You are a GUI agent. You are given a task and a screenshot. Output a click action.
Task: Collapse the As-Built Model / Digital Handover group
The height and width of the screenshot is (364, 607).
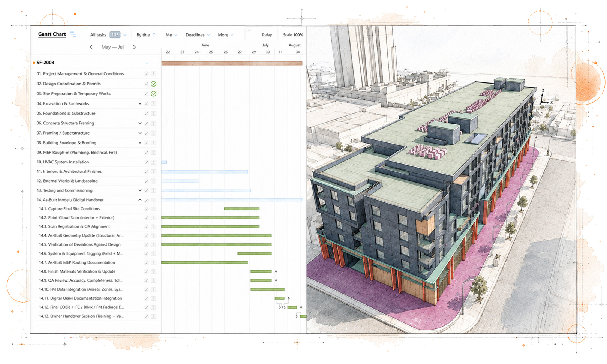click(x=140, y=200)
